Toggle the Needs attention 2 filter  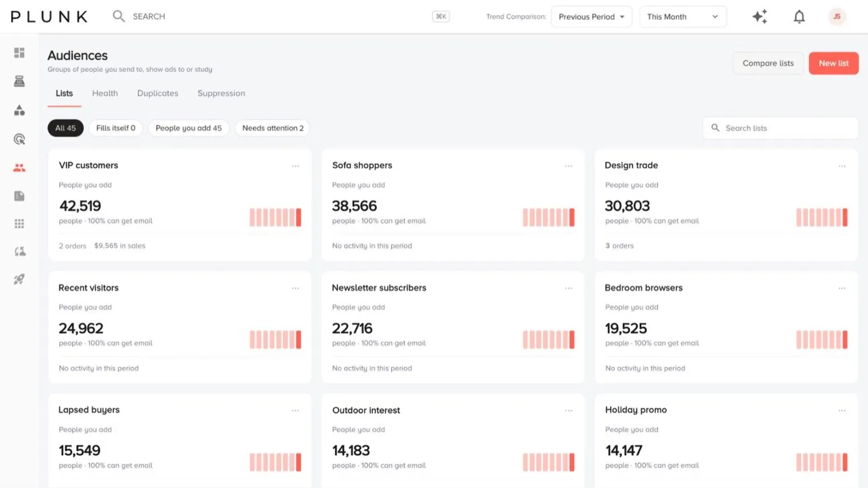pyautogui.click(x=273, y=128)
